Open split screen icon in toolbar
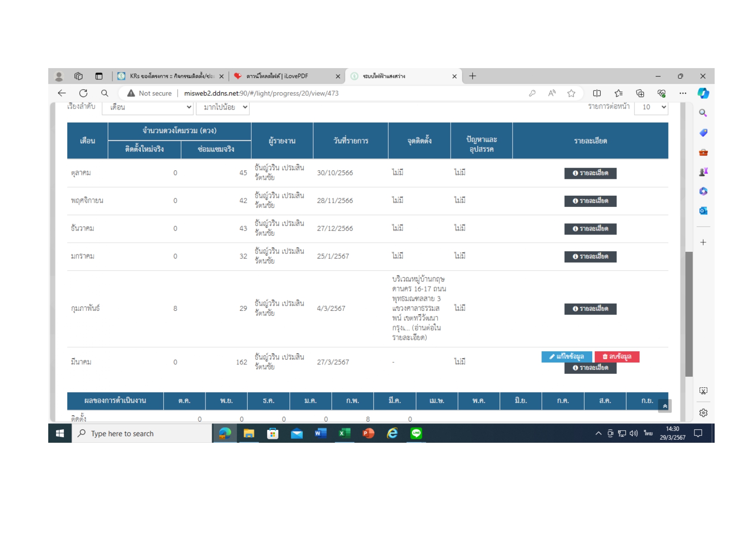This screenshot has width=756, height=535. click(x=597, y=93)
